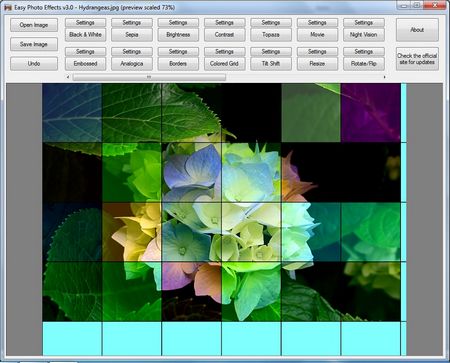450x363 pixels.
Task: Minimize the Easy Photo Effects window
Action: [404, 5]
